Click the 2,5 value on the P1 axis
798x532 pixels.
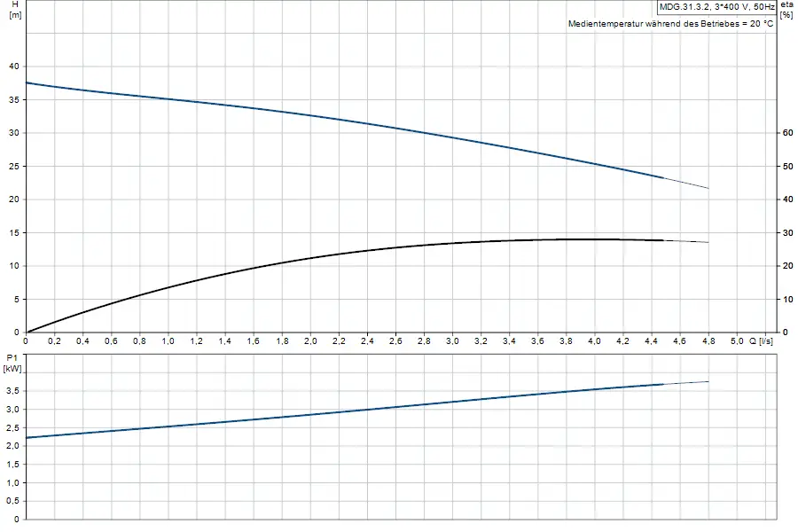13,427
